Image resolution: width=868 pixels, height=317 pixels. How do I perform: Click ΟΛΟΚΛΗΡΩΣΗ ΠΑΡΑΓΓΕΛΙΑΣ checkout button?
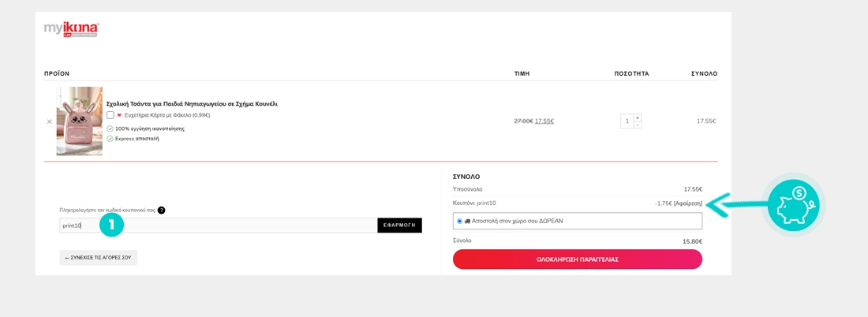[x=577, y=259]
